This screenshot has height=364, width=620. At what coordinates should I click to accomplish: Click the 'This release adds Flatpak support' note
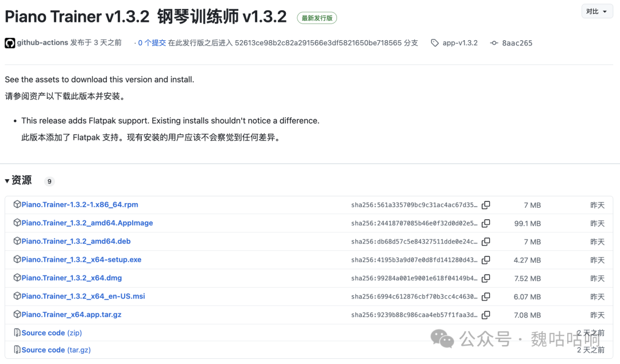170,121
